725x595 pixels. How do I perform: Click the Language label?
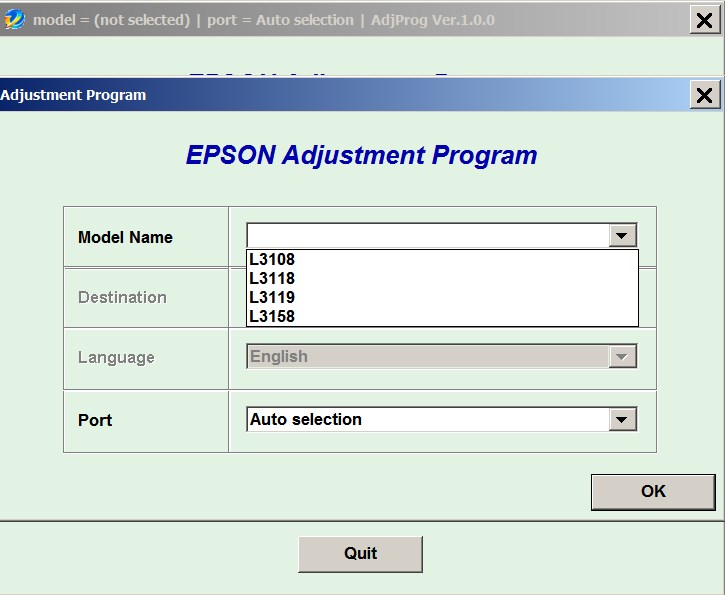[116, 357]
